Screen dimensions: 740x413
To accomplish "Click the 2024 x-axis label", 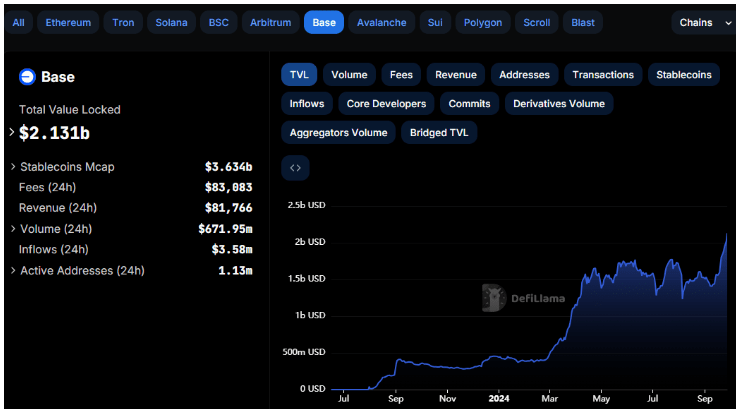I will click(499, 399).
